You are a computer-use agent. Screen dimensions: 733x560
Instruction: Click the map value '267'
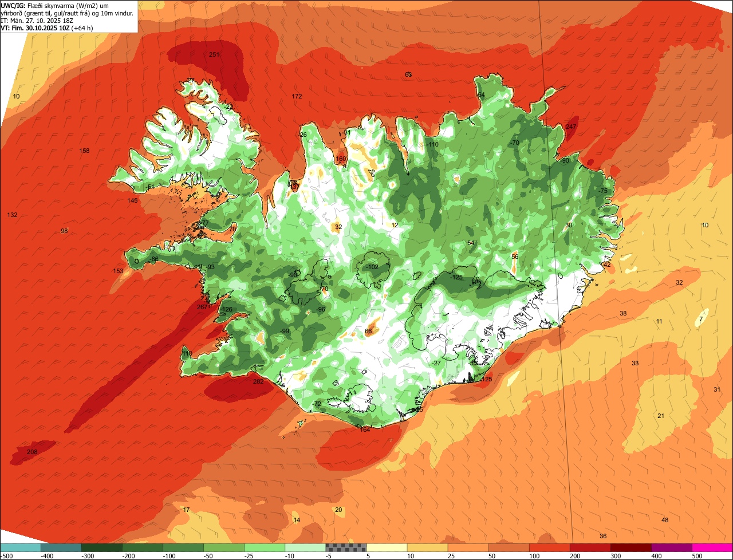[x=202, y=307]
